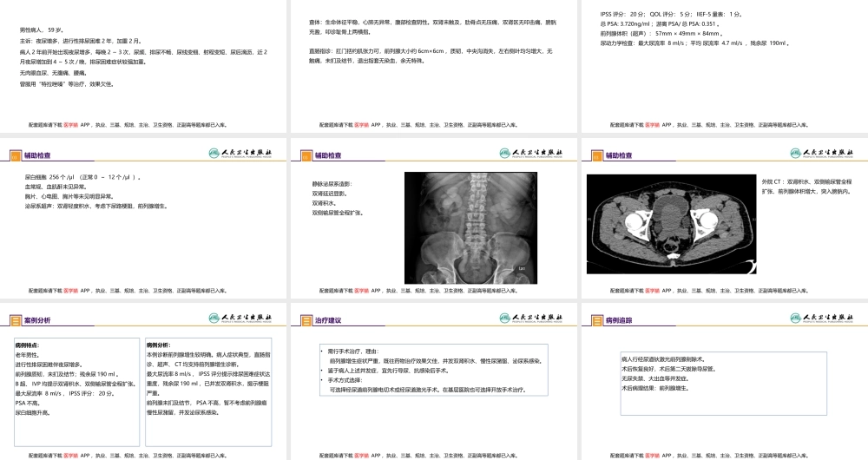
Task: Click the 外院 CT description text
Action: [806, 186]
